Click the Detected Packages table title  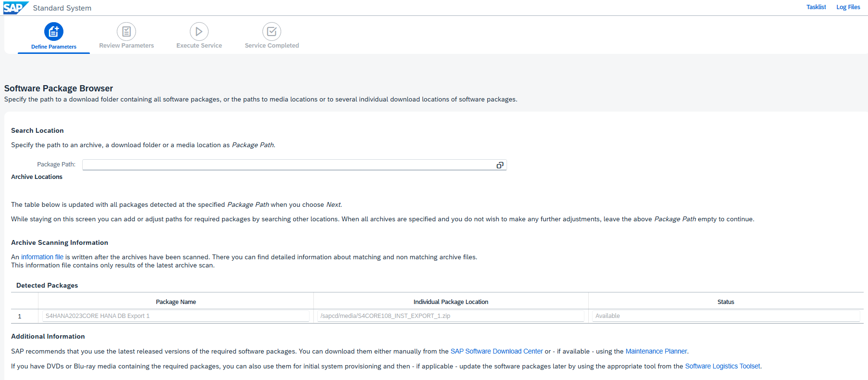coord(47,286)
